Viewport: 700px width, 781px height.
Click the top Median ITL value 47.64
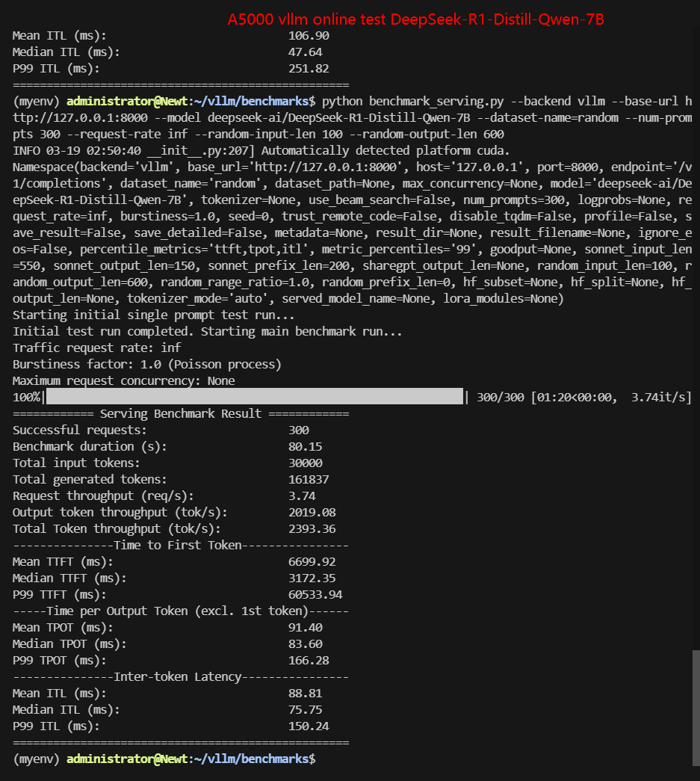point(306,52)
